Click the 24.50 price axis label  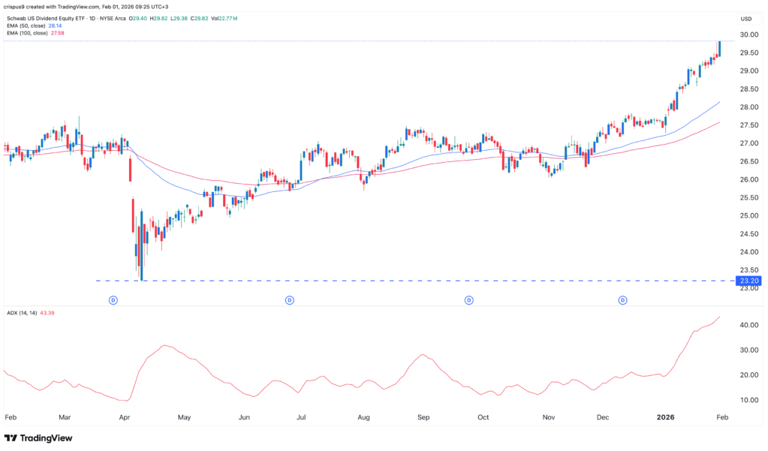pyautogui.click(x=749, y=234)
